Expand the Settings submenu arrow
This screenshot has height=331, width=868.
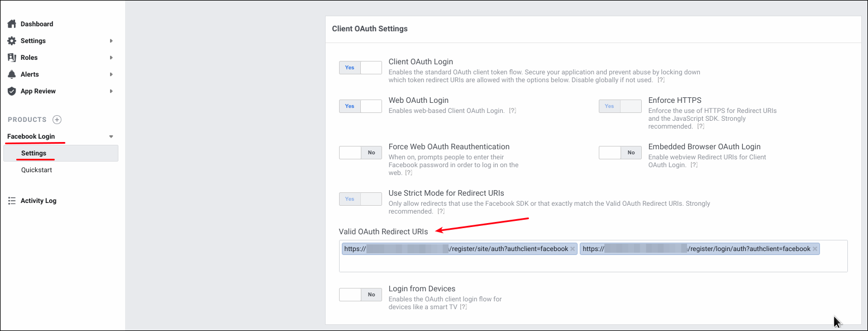point(111,41)
